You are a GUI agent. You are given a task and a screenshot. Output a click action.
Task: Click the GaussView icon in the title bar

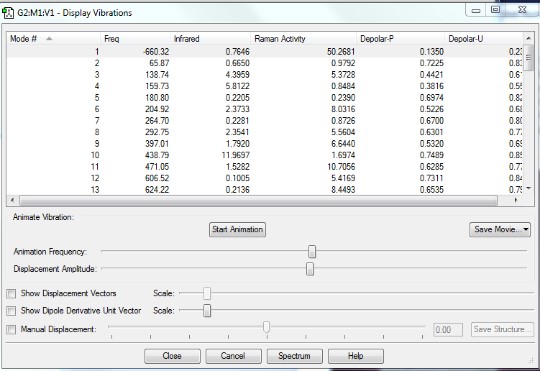pyautogui.click(x=8, y=13)
